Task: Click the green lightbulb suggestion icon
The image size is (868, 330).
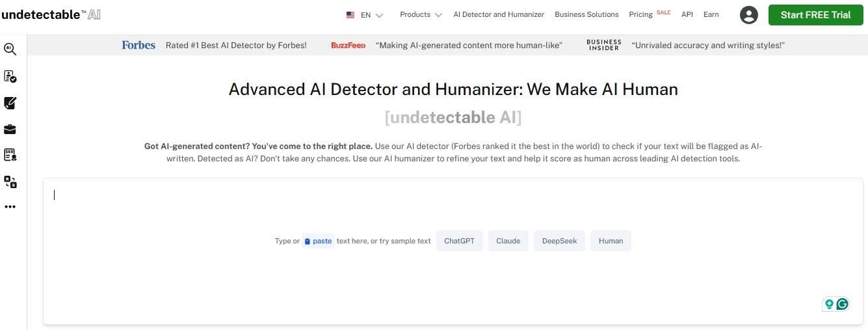Action: coord(829,304)
